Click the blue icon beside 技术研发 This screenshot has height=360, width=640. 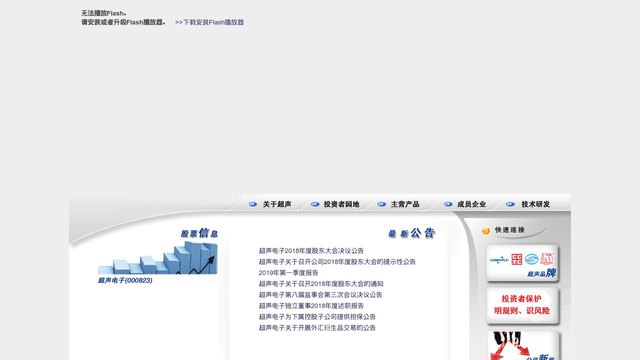point(510,204)
